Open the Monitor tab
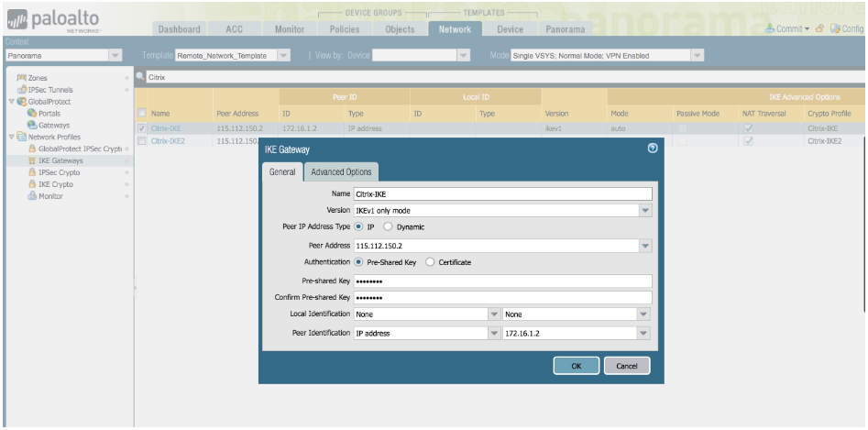 pos(290,29)
